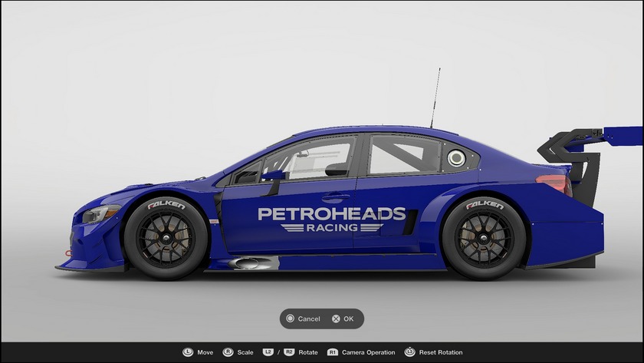
Task: Click the Reset Rotation label
Action: click(441, 352)
